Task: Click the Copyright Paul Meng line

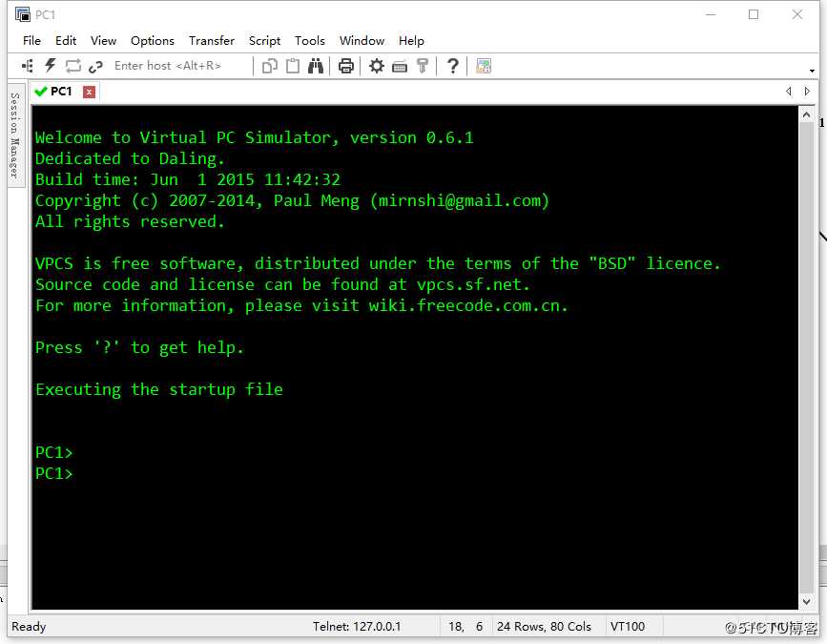Action: [292, 201]
